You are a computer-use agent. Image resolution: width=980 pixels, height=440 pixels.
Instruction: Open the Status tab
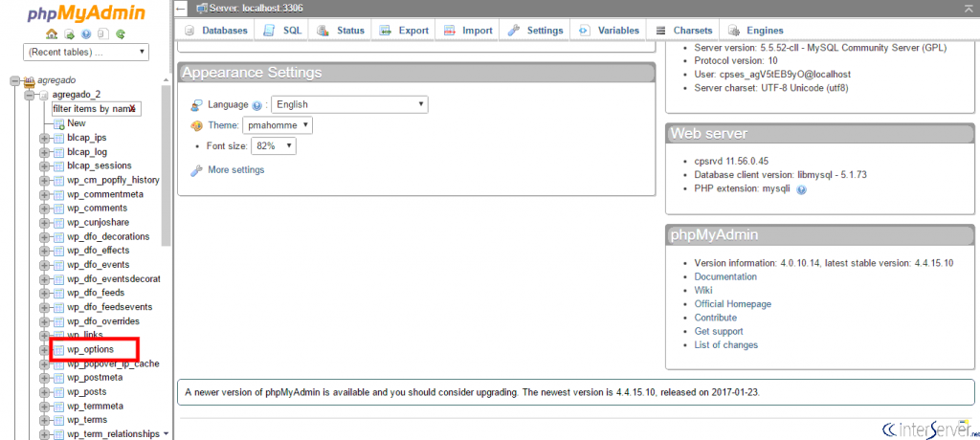coord(342,30)
